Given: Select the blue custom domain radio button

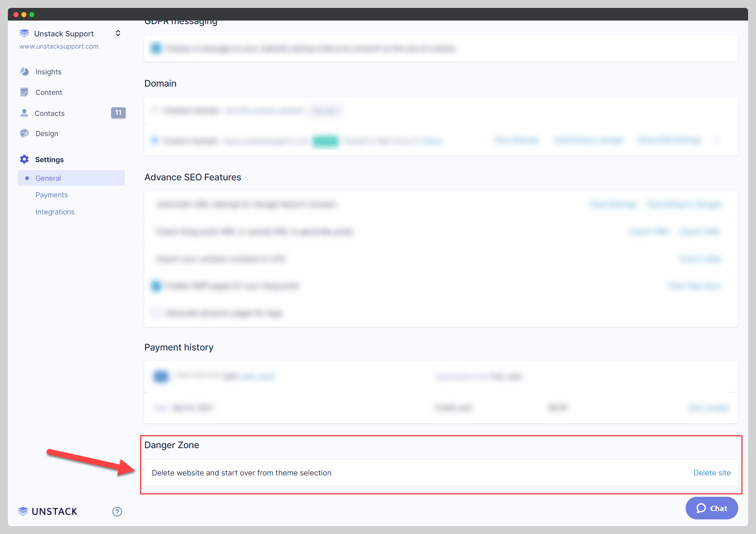Looking at the screenshot, I should [x=155, y=140].
